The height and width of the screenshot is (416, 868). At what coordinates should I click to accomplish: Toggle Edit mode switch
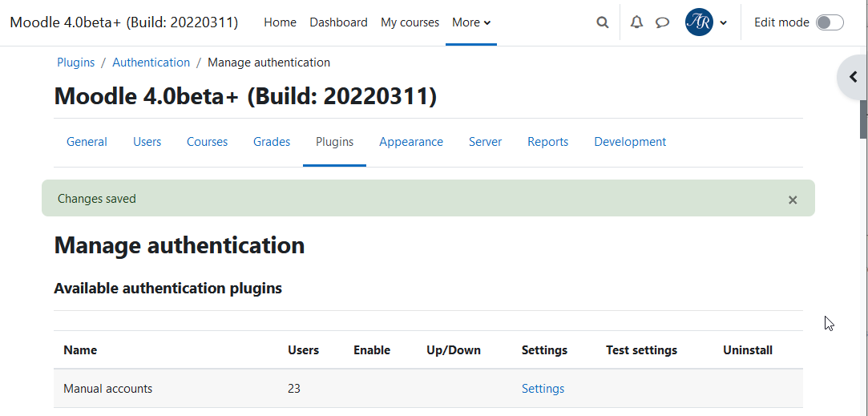coord(830,22)
